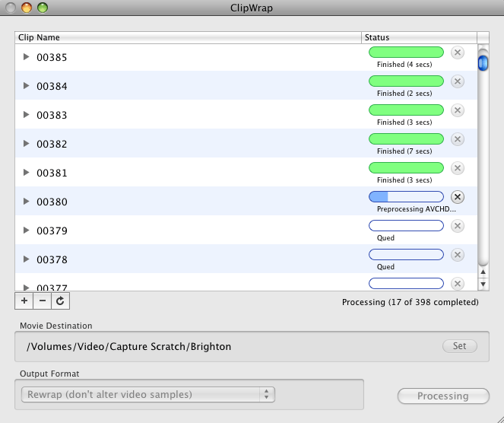Click the Processing button
Screen dimensions: 504x423
[443, 396]
